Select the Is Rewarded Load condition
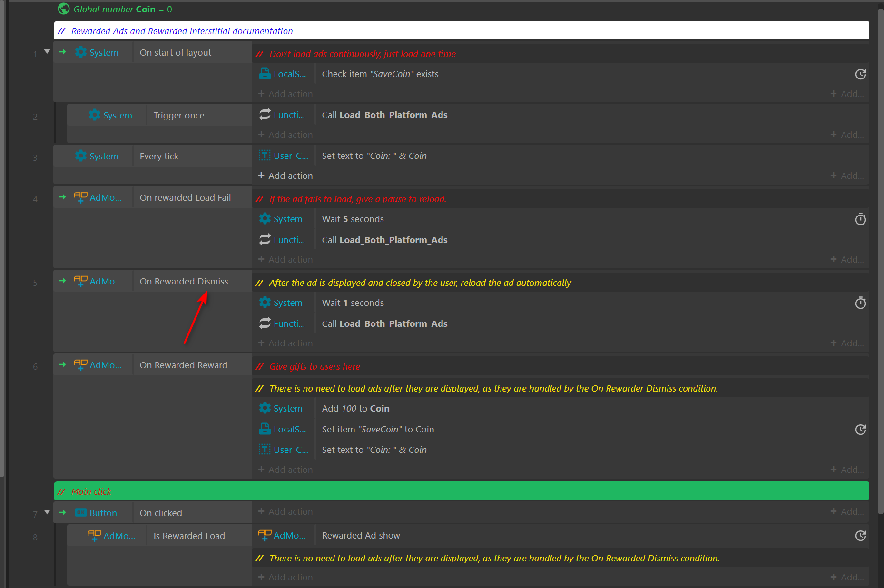 (189, 536)
